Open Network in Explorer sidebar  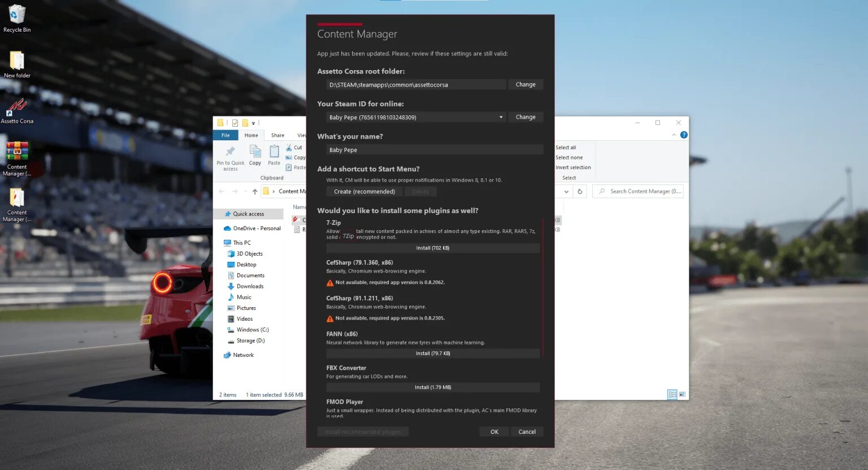[239, 355]
